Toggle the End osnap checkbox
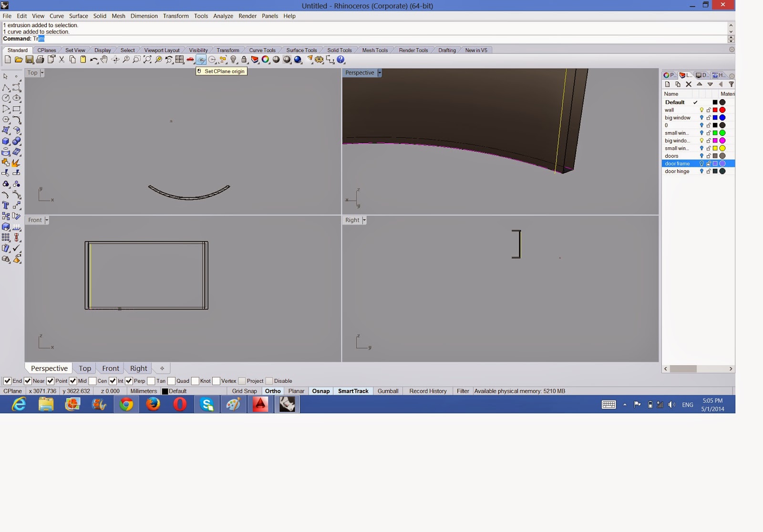Image resolution: width=763 pixels, height=532 pixels. pyautogui.click(x=7, y=381)
